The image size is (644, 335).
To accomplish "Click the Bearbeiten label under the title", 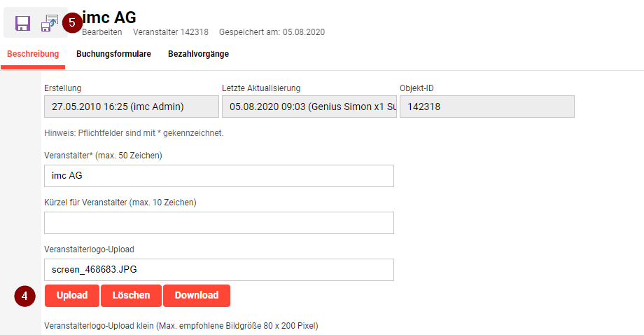I will 102,32.
